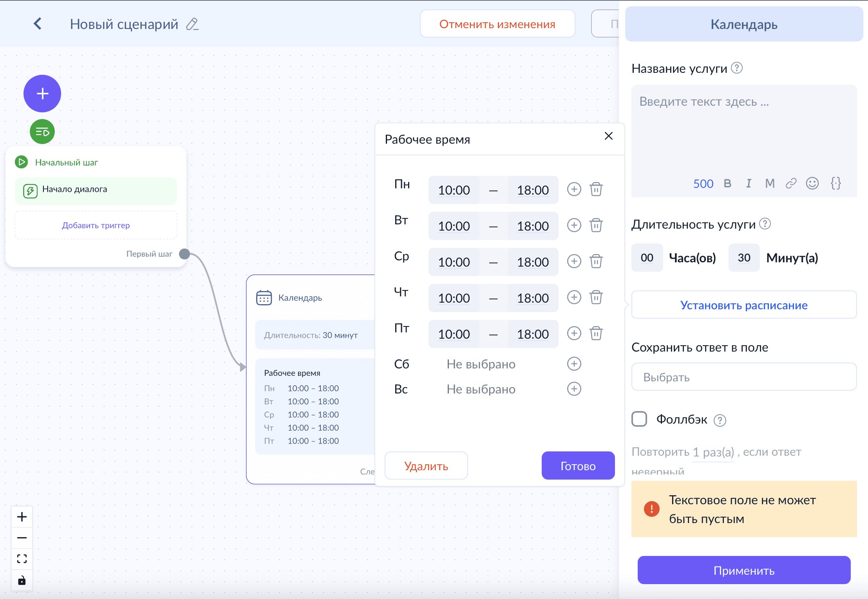Apply bold formatting B icon
The image size is (868, 599).
click(x=728, y=183)
